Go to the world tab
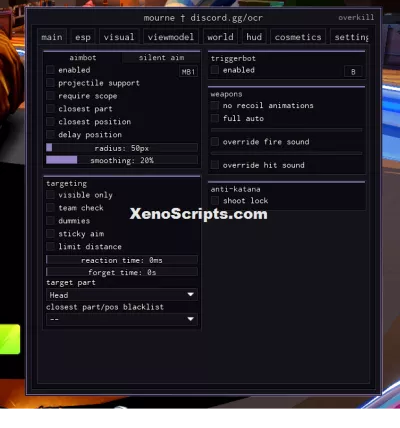The height and width of the screenshot is (428, 400). pyautogui.click(x=220, y=37)
